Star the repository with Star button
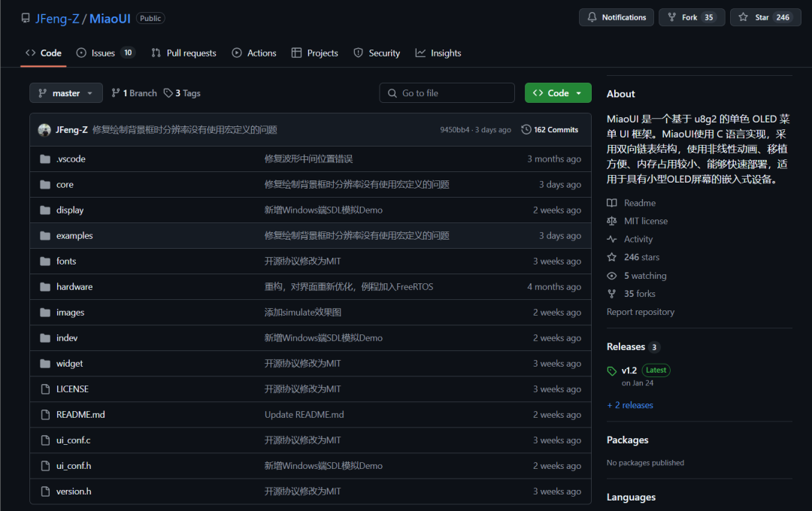Screen dimensions: 812x511 (x=765, y=17)
